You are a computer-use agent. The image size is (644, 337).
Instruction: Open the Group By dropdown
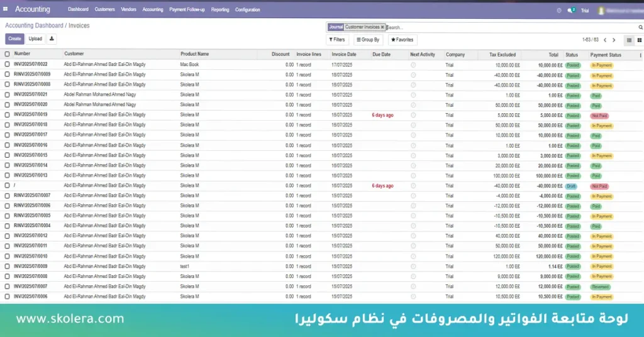click(x=368, y=40)
